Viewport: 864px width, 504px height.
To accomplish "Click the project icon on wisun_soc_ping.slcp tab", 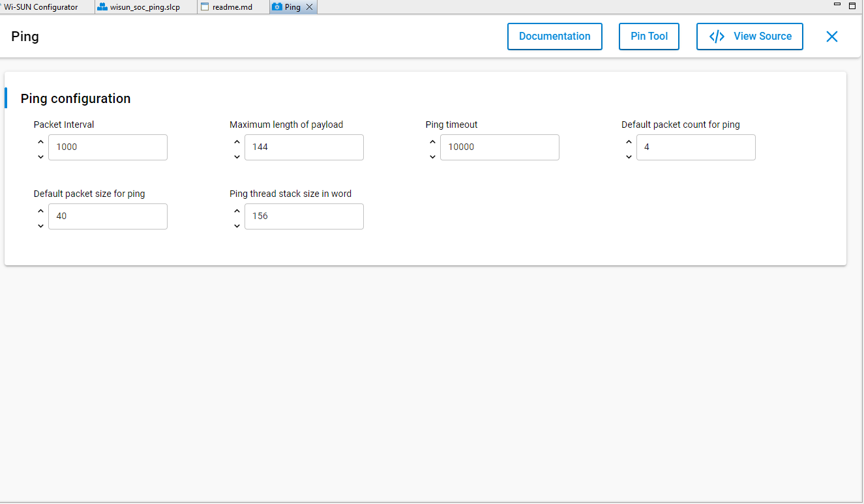I will coord(101,7).
